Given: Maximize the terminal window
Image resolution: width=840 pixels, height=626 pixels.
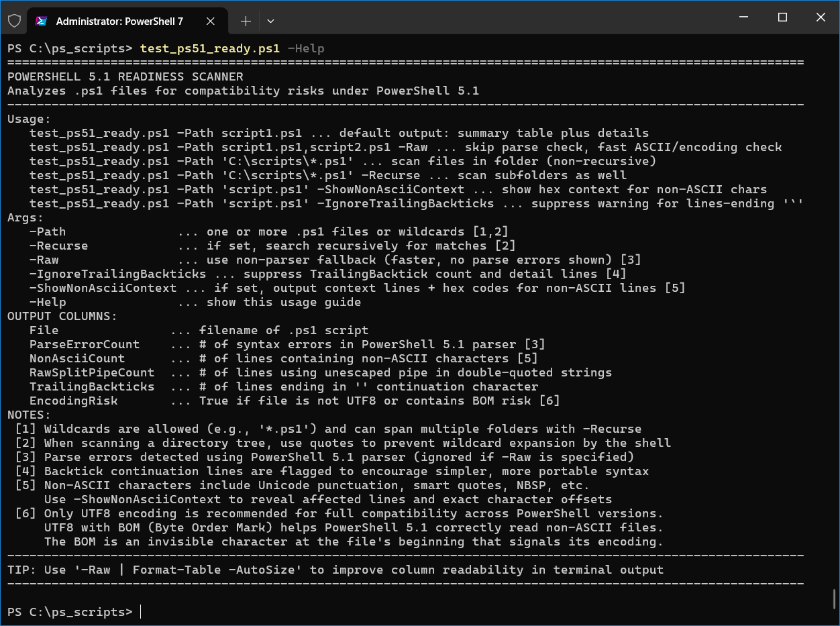Looking at the screenshot, I should pyautogui.click(x=782, y=18).
